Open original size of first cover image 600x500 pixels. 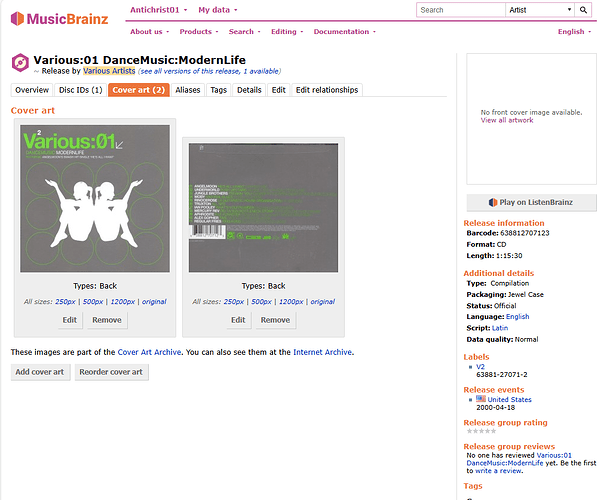(x=154, y=302)
